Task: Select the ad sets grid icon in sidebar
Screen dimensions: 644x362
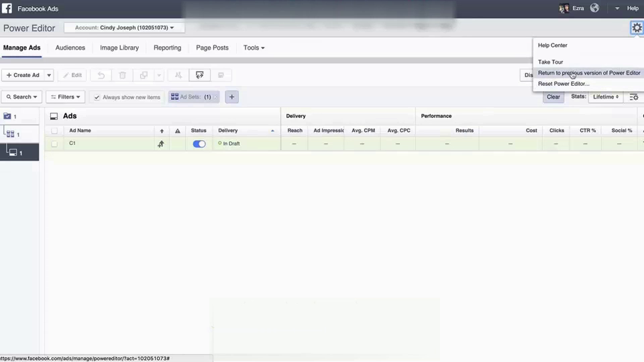Action: 10,134
